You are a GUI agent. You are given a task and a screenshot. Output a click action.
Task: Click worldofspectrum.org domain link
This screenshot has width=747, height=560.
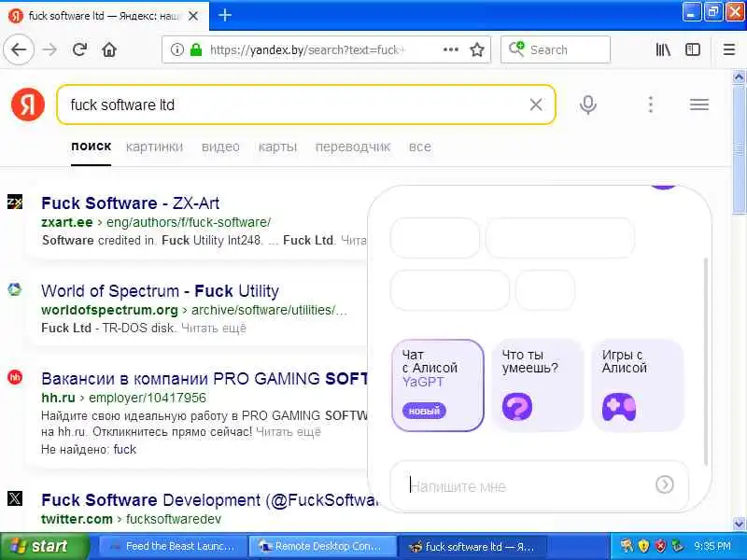pyautogui.click(x=109, y=310)
